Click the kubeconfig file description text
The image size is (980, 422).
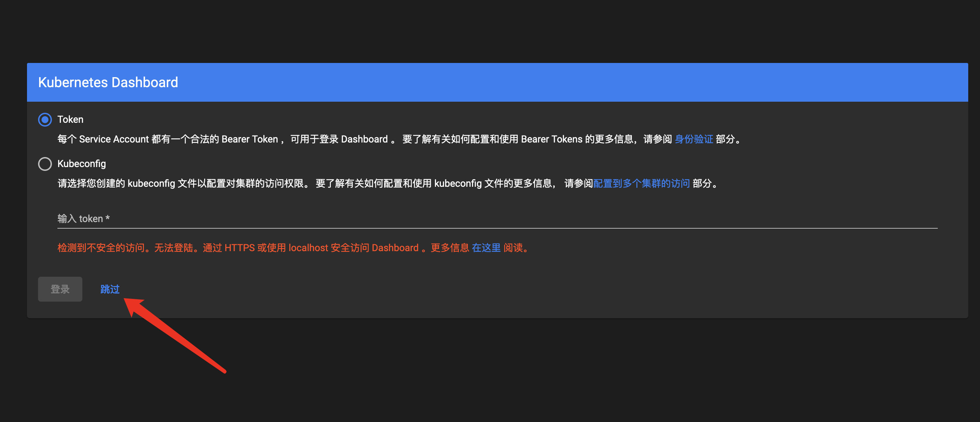388,184
